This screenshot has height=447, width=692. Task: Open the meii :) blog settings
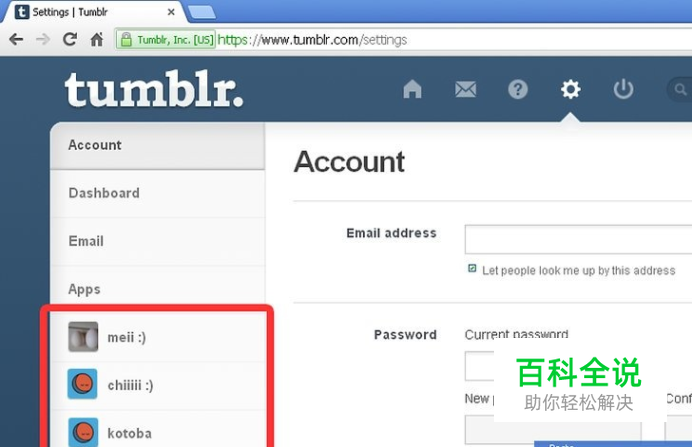[x=158, y=337]
